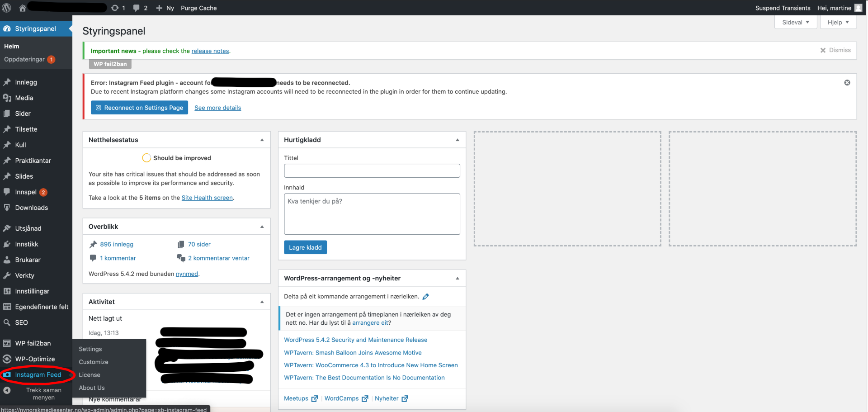Open WordPress 5.4.2 Security release link
Viewport: 868px width, 412px height.
point(355,340)
